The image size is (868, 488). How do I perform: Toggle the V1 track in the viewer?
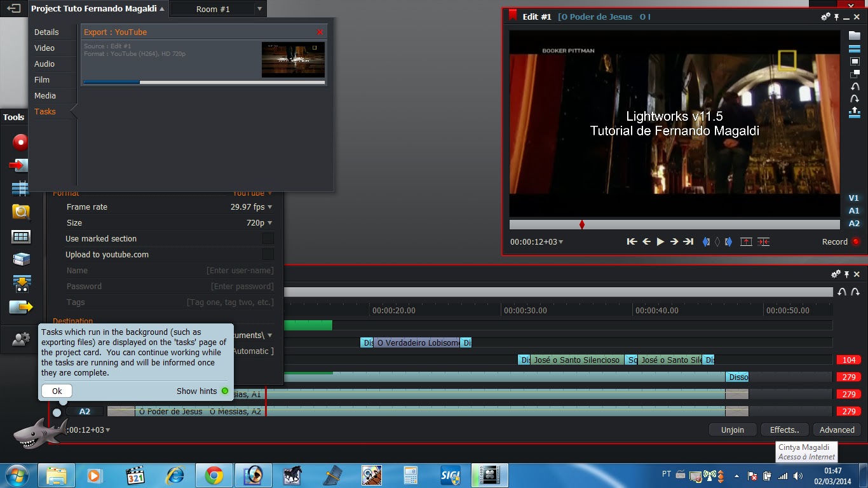[854, 198]
